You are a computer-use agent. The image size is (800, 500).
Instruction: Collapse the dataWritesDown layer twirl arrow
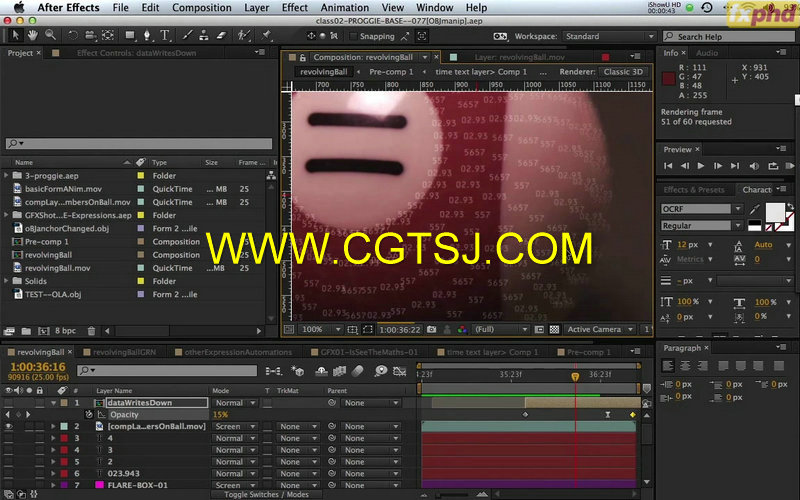pyautogui.click(x=54, y=403)
